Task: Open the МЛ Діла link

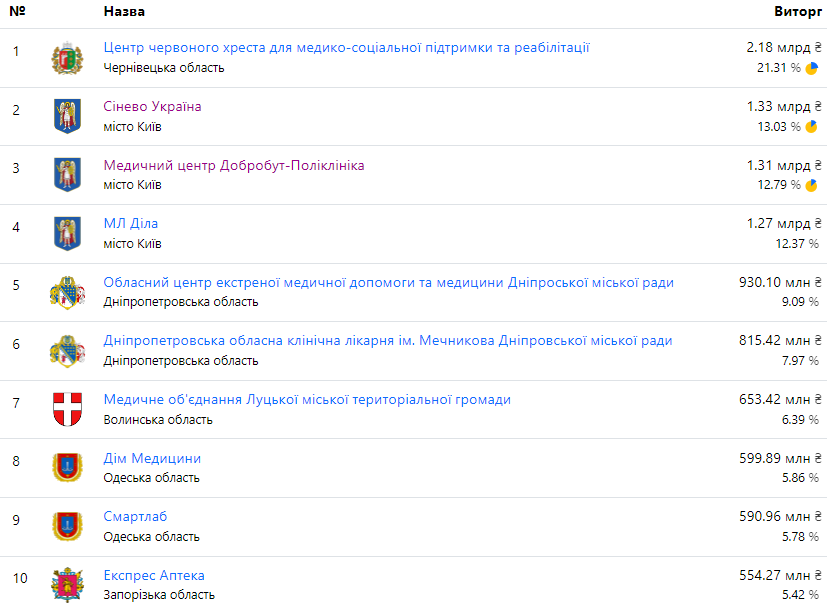Action: point(131,223)
